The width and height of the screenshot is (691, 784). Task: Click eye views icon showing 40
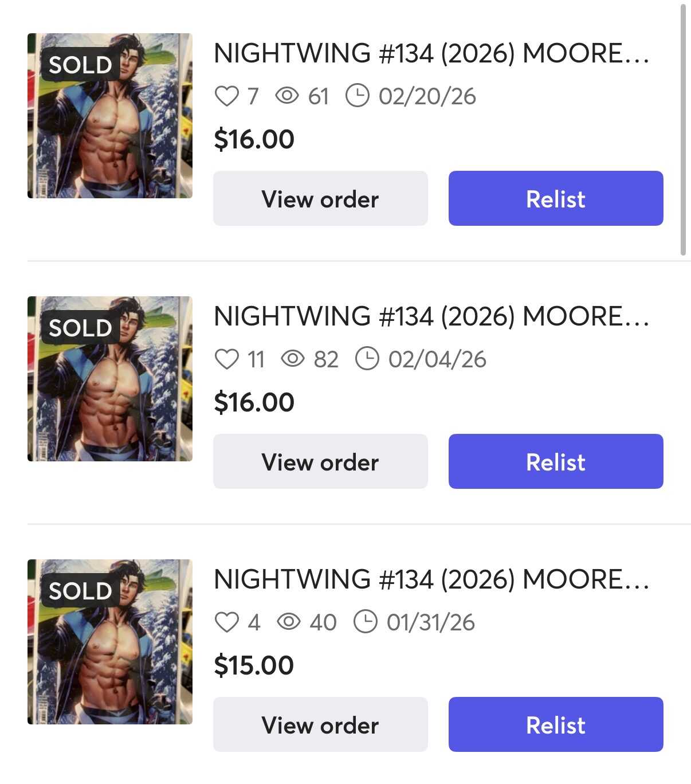tap(289, 621)
